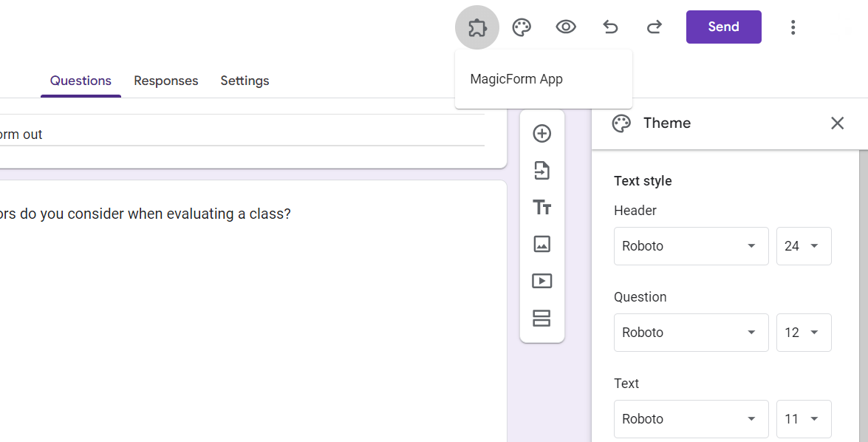Open the customize theme palette icon
This screenshot has width=868, height=442.
click(x=522, y=27)
